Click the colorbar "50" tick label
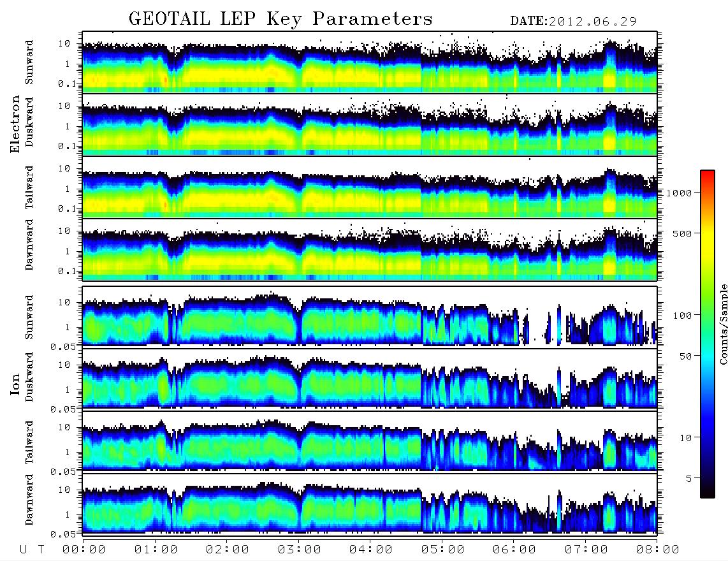Screen dimensions: 728x561 point(685,356)
